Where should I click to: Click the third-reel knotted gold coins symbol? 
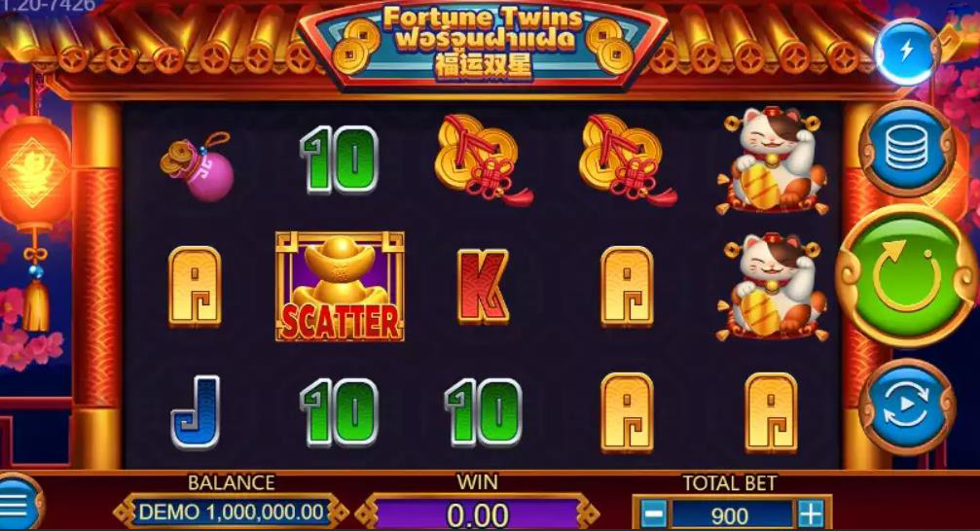pyautogui.click(x=483, y=159)
